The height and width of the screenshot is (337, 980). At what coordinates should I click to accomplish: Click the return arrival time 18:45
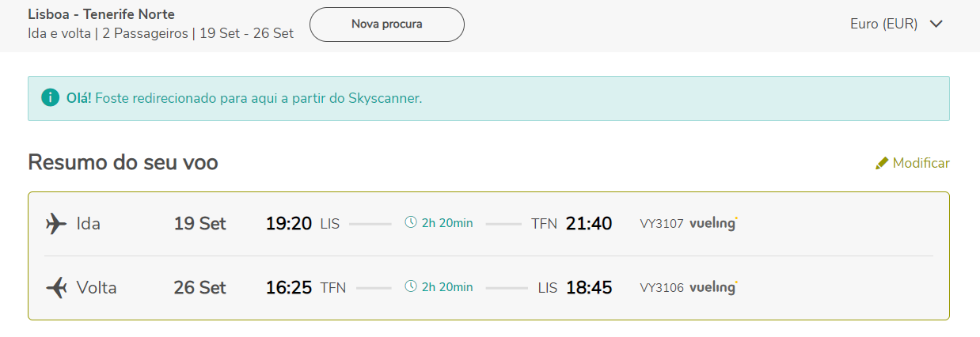(589, 288)
